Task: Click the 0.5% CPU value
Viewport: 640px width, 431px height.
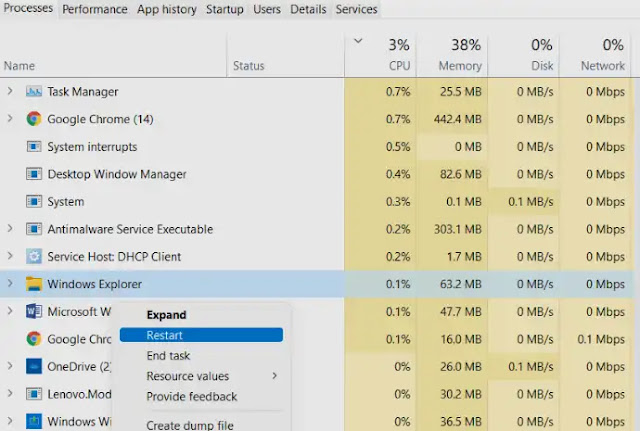Action: click(398, 147)
